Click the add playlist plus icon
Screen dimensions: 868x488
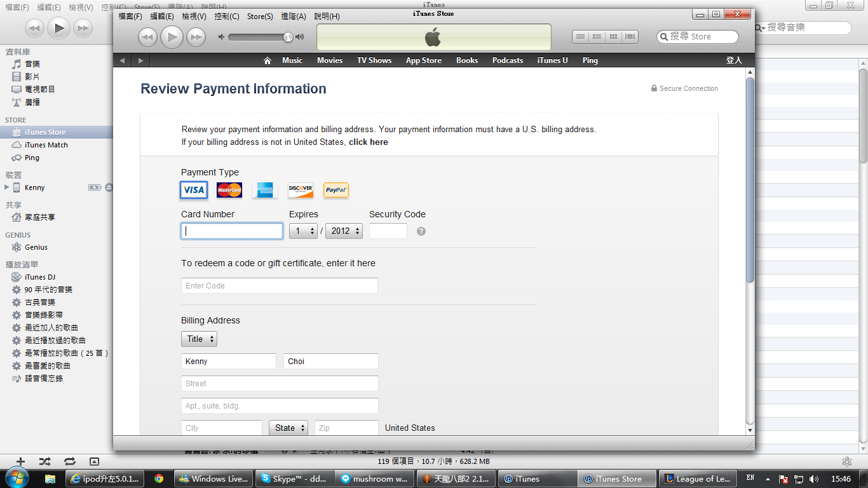pyautogui.click(x=20, y=461)
